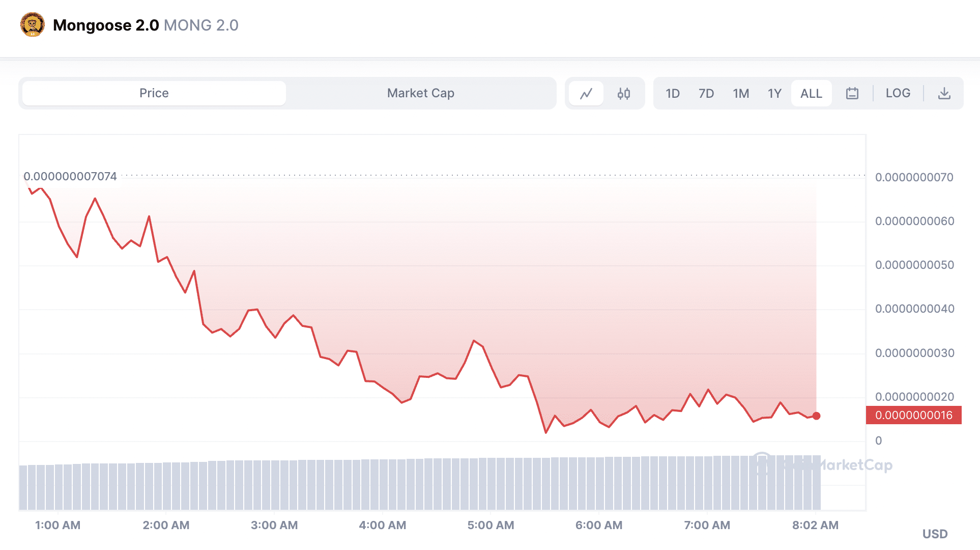980x550 pixels.
Task: Select the Price tab
Action: click(x=154, y=93)
